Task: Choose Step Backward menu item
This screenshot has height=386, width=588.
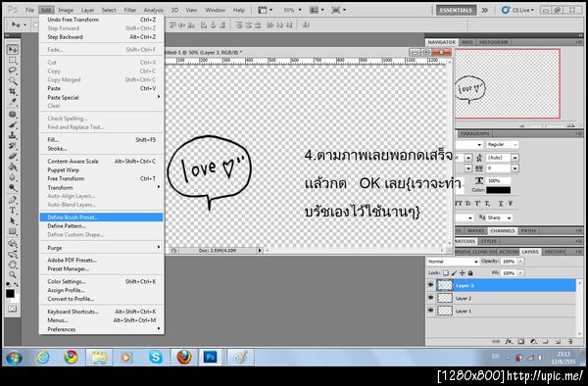Action: tap(101, 37)
